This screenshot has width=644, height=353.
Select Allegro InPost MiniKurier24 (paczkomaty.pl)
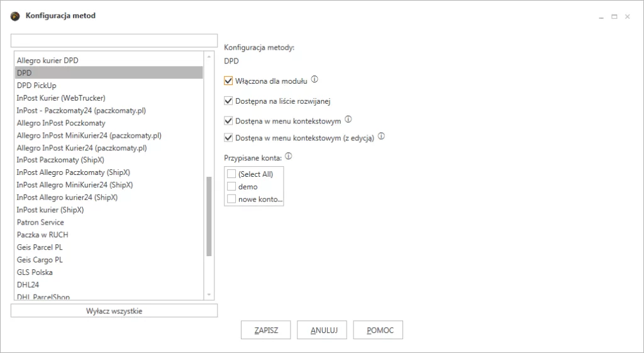tap(109, 135)
